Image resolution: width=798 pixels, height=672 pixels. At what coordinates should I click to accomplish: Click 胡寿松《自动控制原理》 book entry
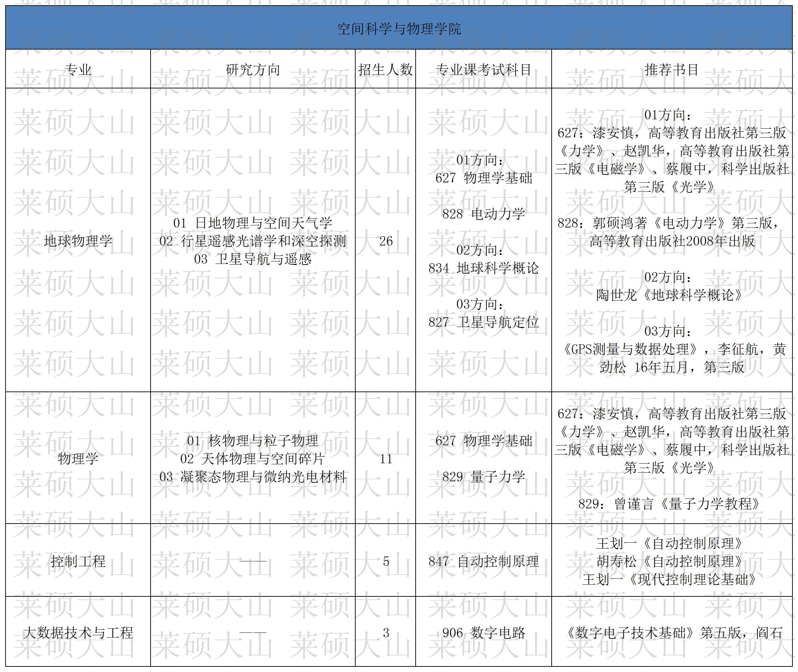pyautogui.click(x=671, y=561)
